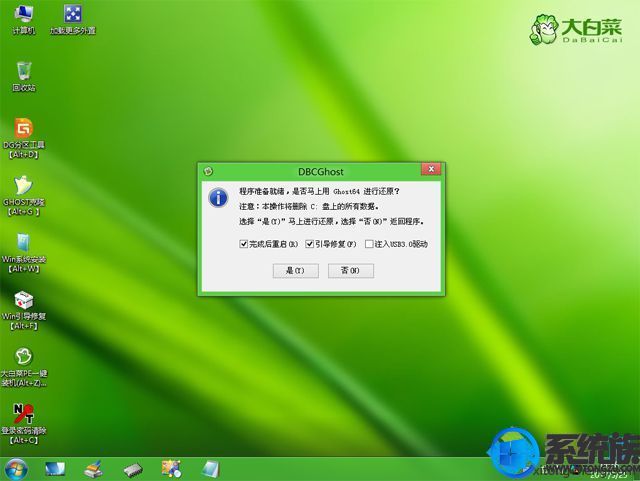Click the 是(Y) button to restore

tap(296, 271)
